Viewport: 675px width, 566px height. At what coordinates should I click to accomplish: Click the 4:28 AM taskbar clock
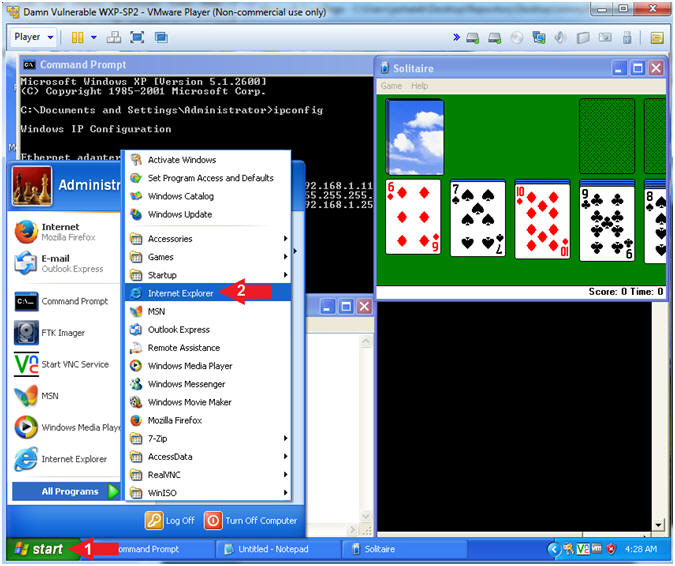click(641, 549)
